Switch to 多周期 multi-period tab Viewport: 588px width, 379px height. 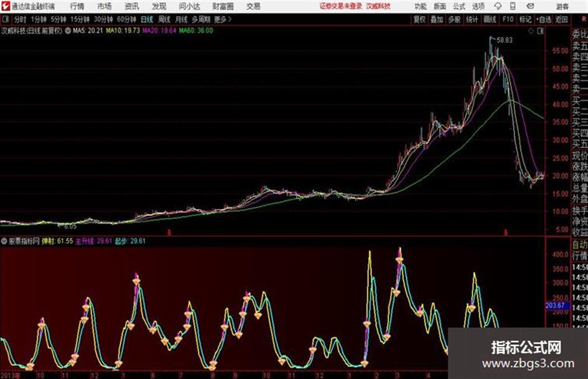click(201, 19)
